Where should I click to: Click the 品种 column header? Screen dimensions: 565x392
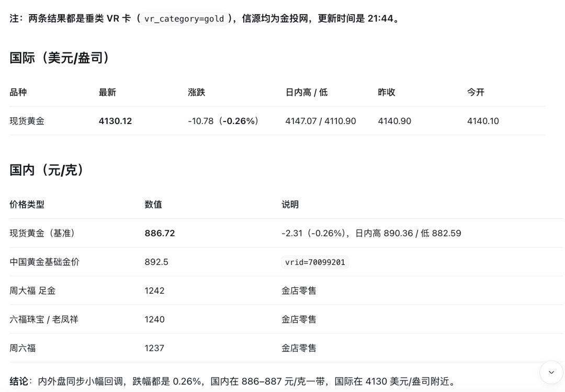[18, 92]
